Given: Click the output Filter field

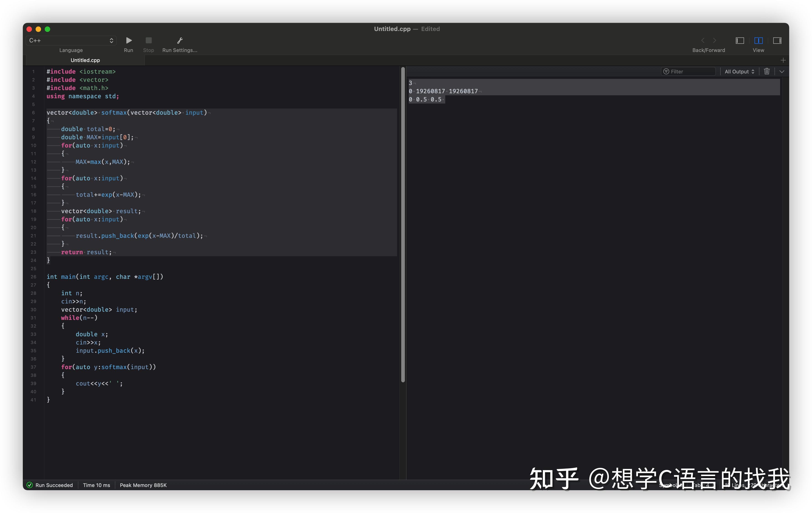Looking at the screenshot, I should point(688,71).
